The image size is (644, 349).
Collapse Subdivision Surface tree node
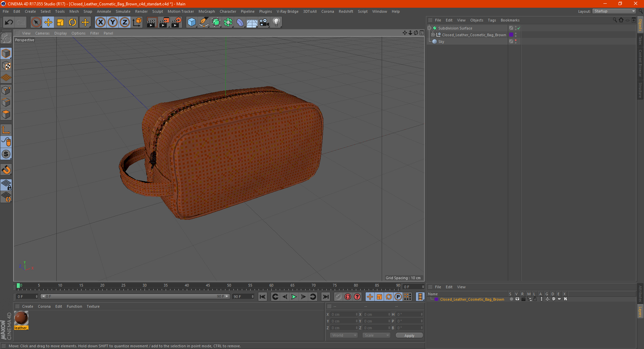(429, 28)
